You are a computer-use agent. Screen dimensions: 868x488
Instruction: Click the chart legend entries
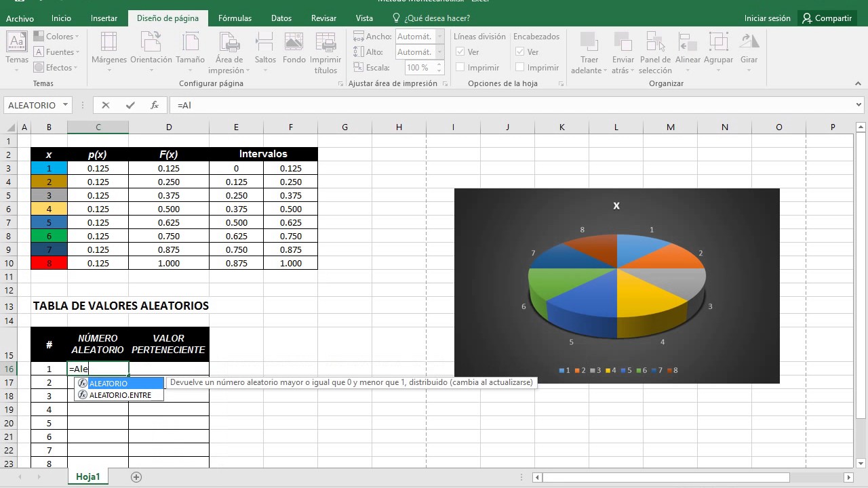[x=618, y=370]
